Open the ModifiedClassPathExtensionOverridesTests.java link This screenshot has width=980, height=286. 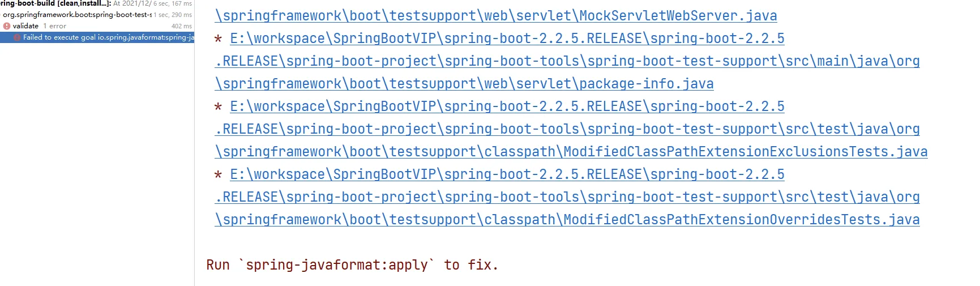tap(567, 220)
